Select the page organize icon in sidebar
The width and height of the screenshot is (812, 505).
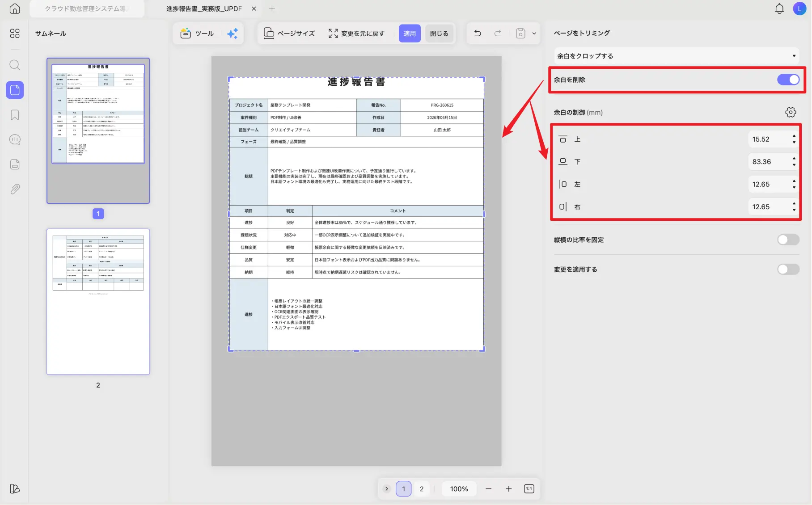coord(15,90)
